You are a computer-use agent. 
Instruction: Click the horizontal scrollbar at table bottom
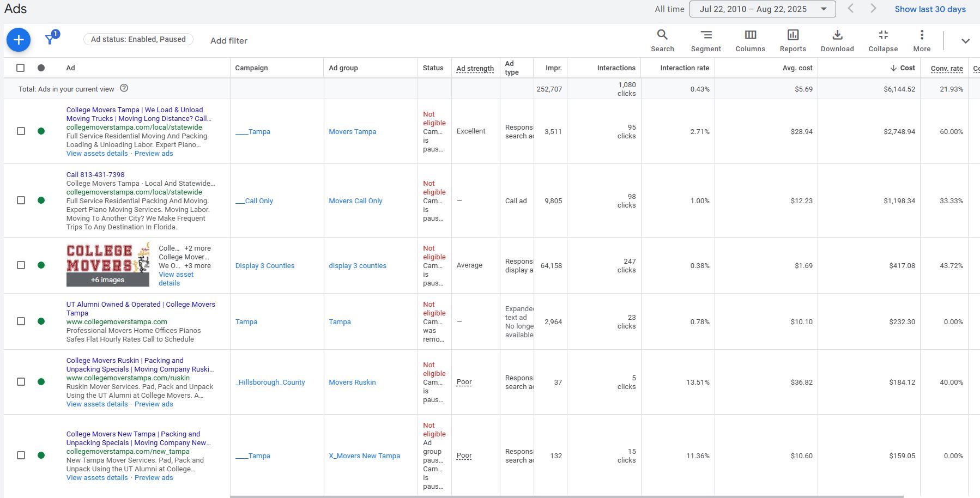567,496
